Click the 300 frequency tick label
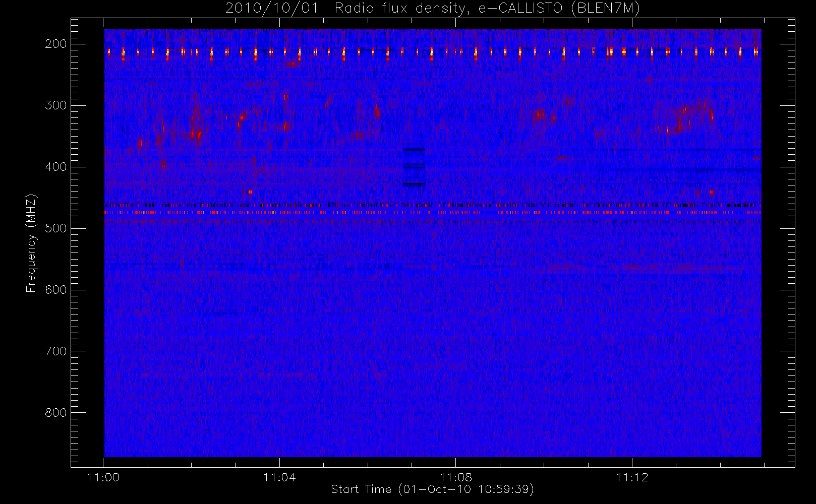The height and width of the screenshot is (504, 816). point(56,105)
